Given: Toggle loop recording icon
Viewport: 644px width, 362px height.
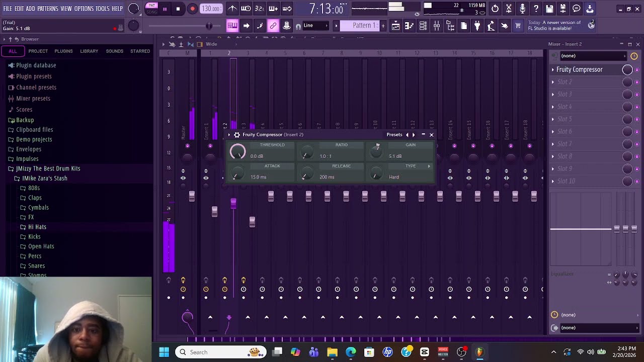Looking at the screenshot, I should (287, 9).
